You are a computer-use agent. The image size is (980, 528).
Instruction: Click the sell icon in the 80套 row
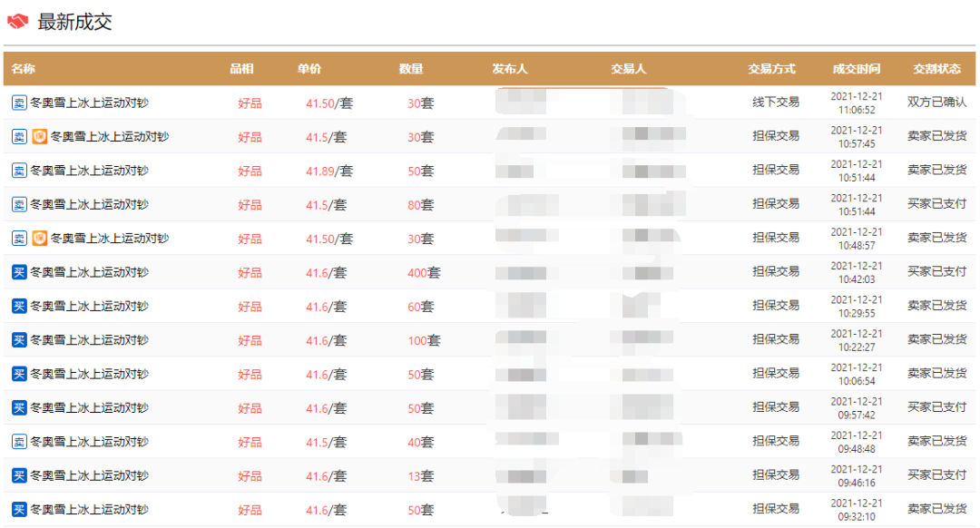19,204
